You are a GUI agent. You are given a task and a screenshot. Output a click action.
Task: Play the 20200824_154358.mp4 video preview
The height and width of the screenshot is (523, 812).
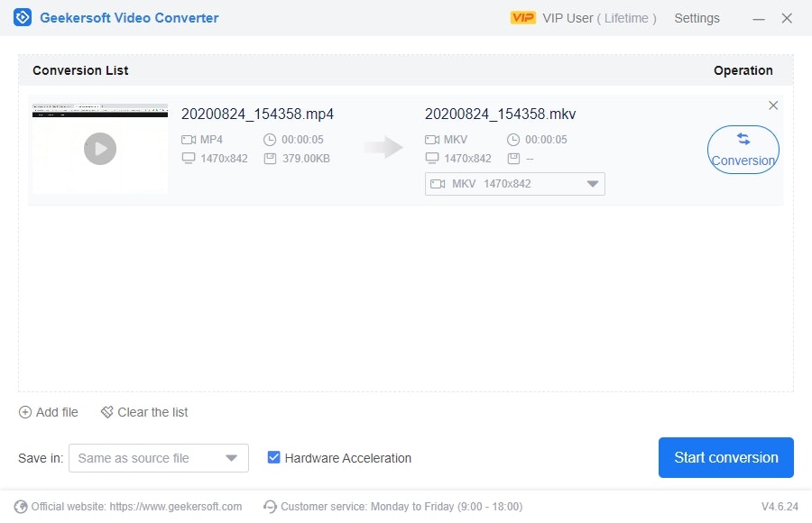pyautogui.click(x=99, y=149)
